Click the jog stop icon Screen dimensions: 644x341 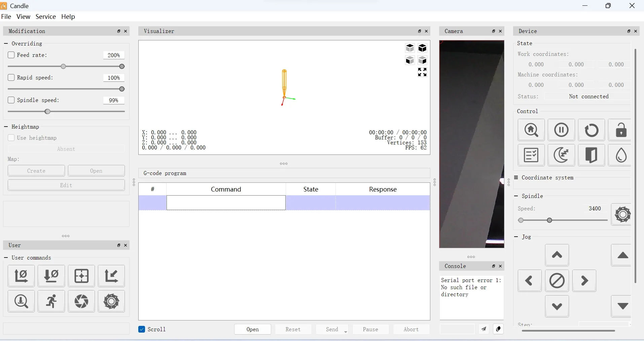point(557,281)
